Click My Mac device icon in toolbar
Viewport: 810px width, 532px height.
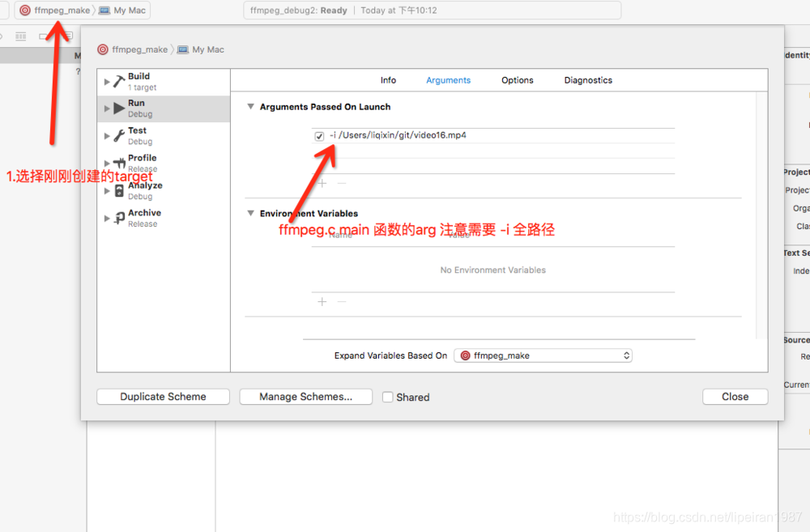(104, 11)
